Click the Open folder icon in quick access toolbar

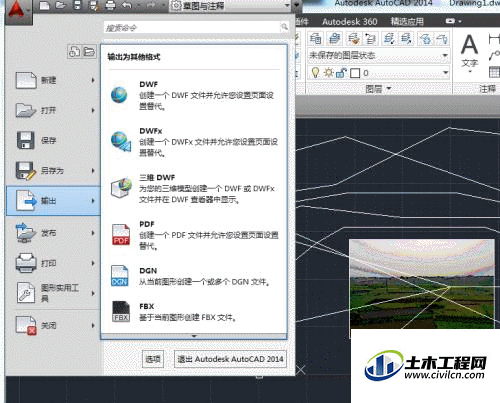click(61, 5)
